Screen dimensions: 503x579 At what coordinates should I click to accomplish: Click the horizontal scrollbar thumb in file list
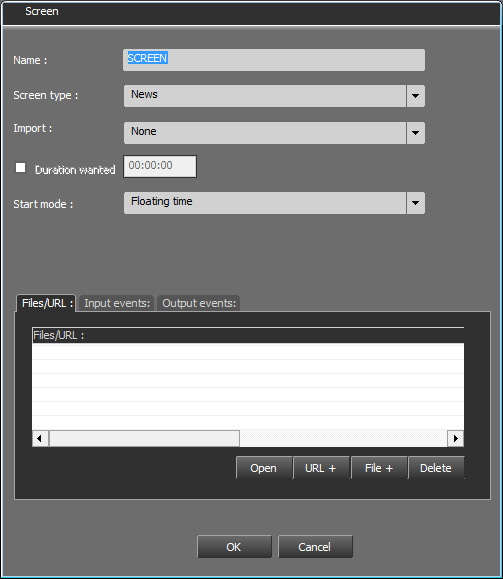tap(144, 438)
